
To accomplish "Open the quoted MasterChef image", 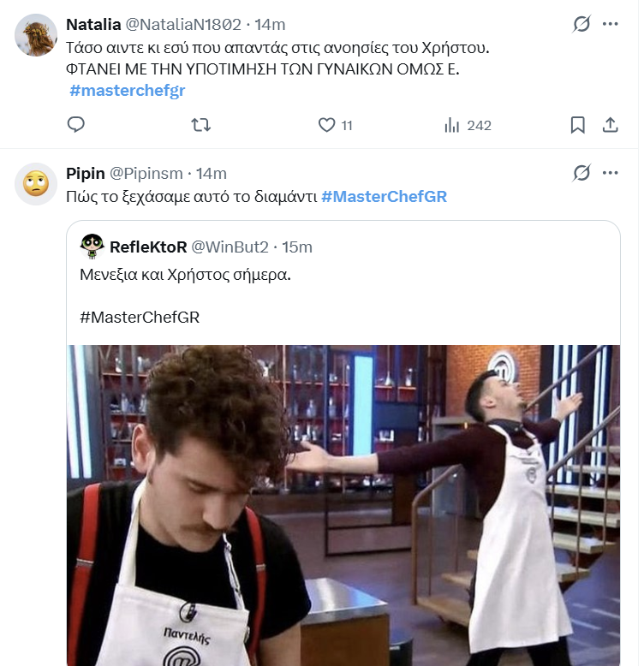I will (x=343, y=505).
